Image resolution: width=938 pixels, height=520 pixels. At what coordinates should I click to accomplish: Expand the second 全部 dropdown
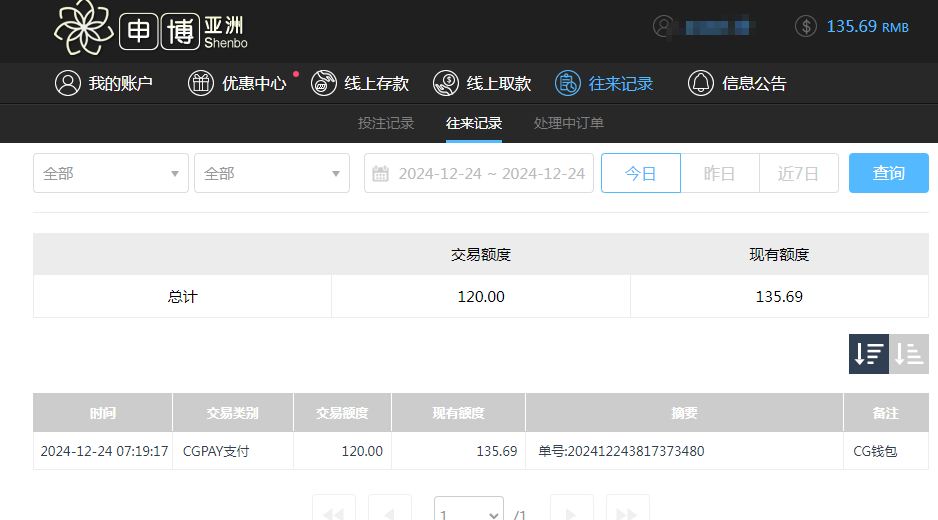click(x=272, y=173)
